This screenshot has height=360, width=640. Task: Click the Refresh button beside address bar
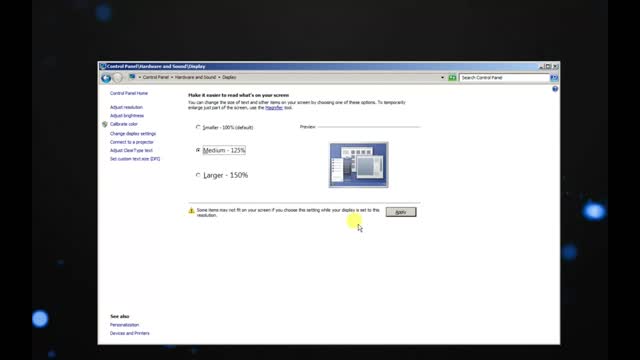pyautogui.click(x=452, y=78)
